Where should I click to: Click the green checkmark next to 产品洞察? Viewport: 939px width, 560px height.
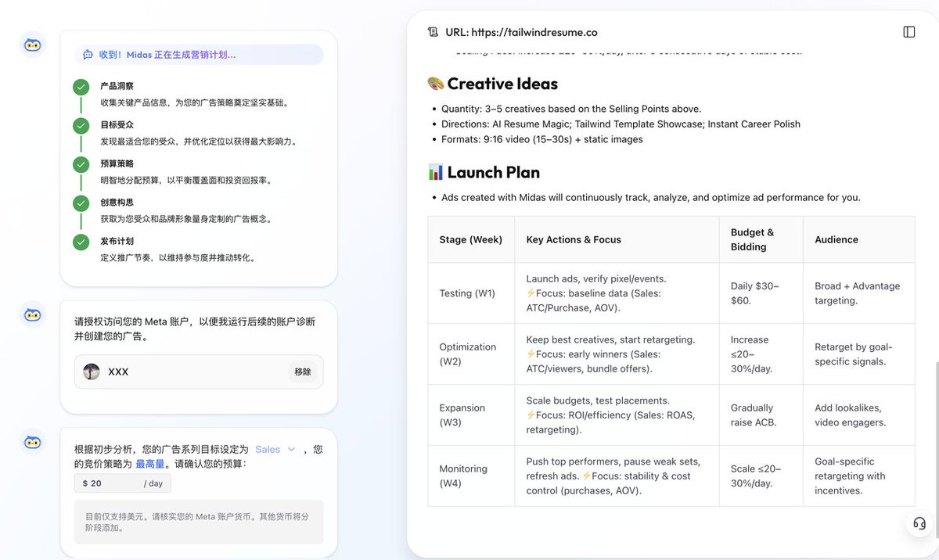tap(81, 86)
